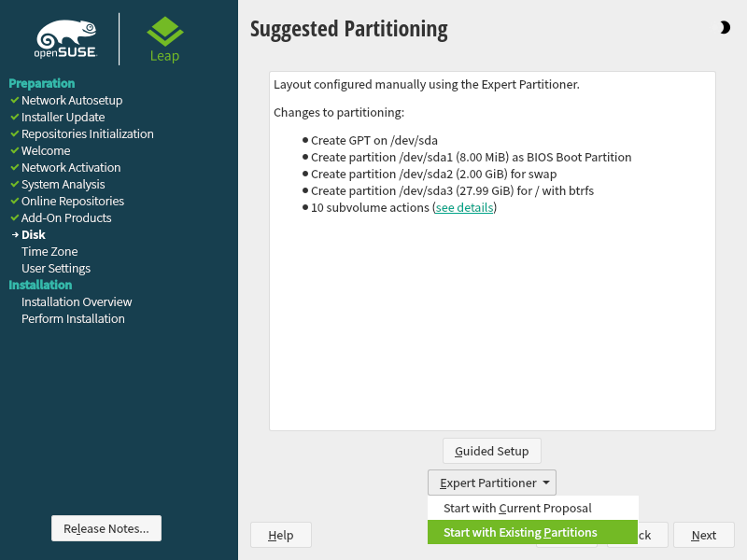
Task: Click the checkmark beside Installer Update
Action: tap(14, 117)
